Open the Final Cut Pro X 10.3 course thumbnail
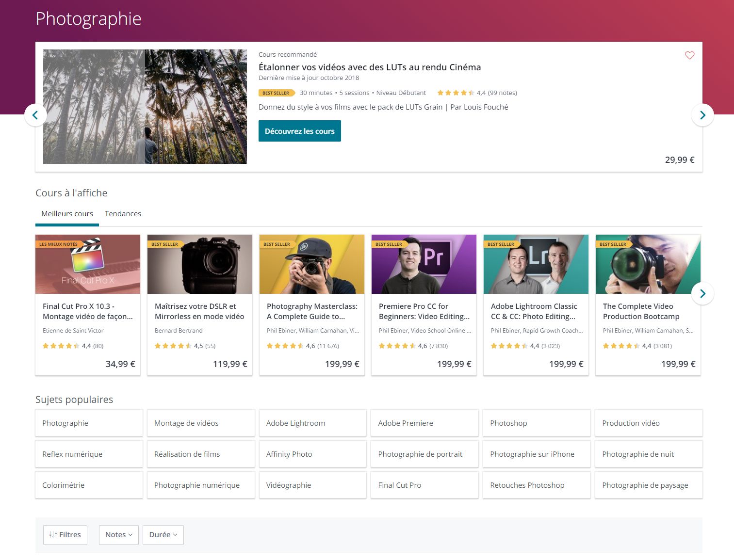This screenshot has width=734, height=560. [88, 264]
